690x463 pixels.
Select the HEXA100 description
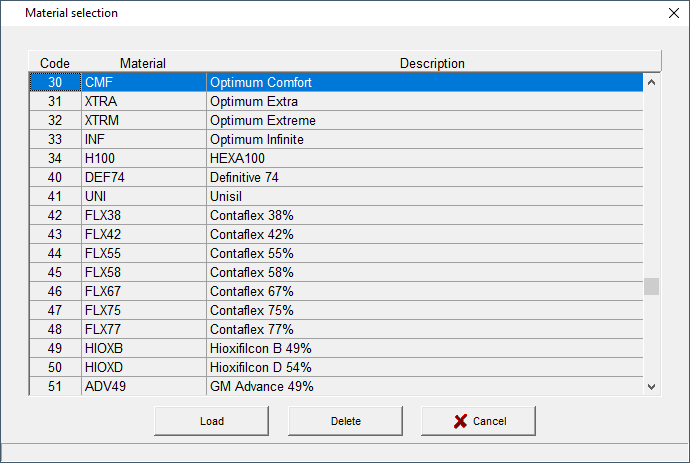pos(425,158)
